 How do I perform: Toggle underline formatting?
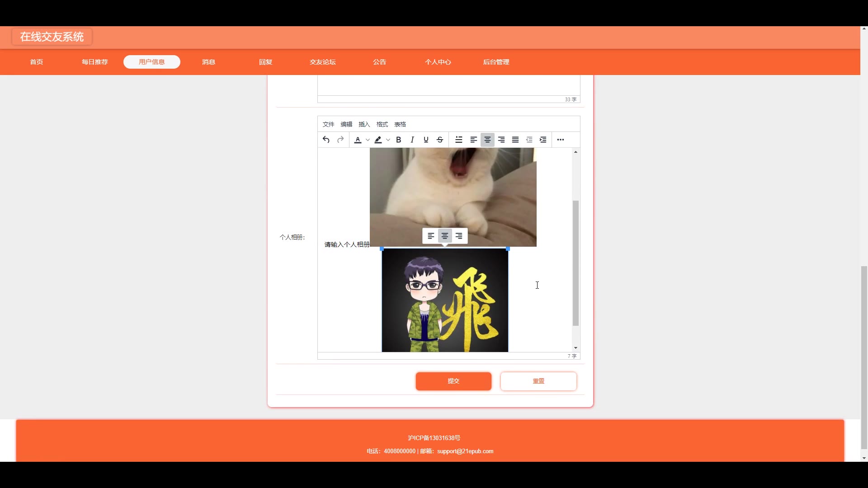pyautogui.click(x=426, y=140)
